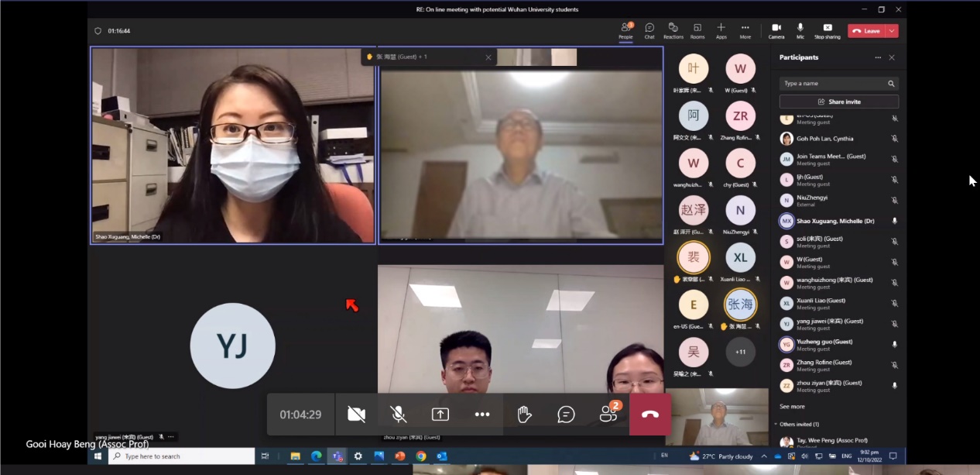Open the Chat panel from the top toolbar
Viewport: 980px width, 475px height.
(x=649, y=30)
